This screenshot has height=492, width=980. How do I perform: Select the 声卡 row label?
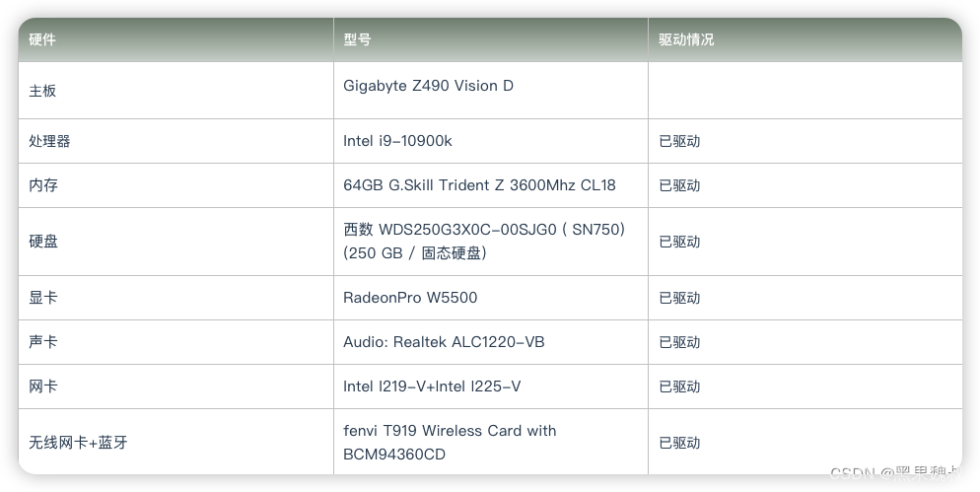click(43, 342)
